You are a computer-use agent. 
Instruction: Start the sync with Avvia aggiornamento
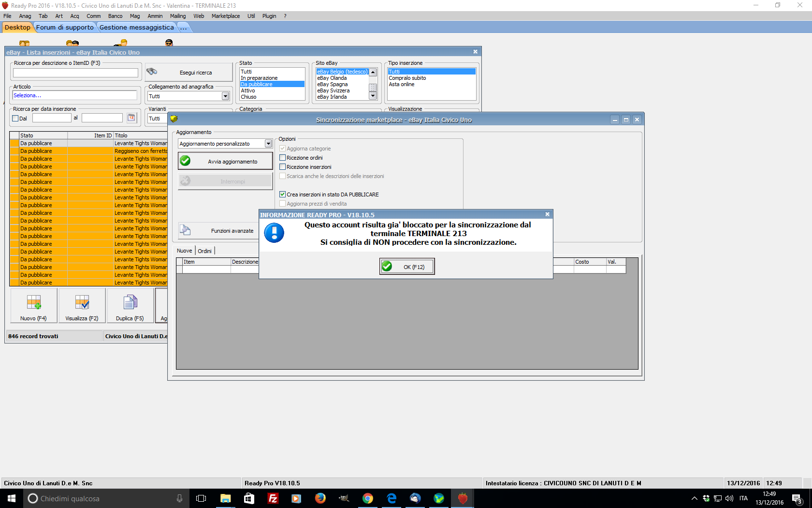225,161
